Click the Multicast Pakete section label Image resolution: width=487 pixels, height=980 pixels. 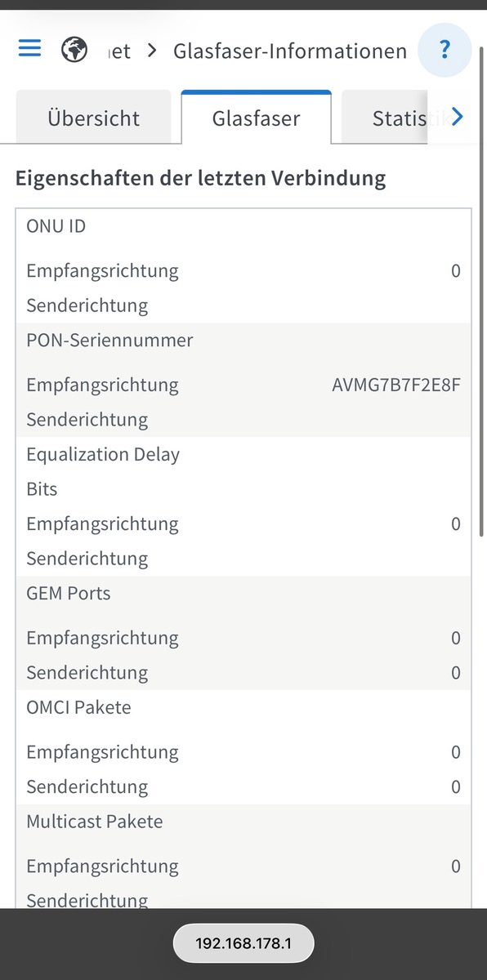(95, 822)
